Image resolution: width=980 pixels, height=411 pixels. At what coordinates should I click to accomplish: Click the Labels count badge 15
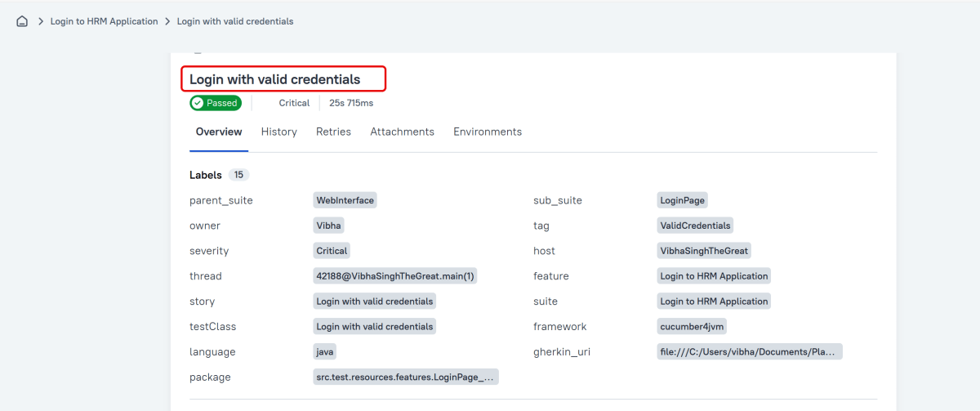click(x=238, y=175)
